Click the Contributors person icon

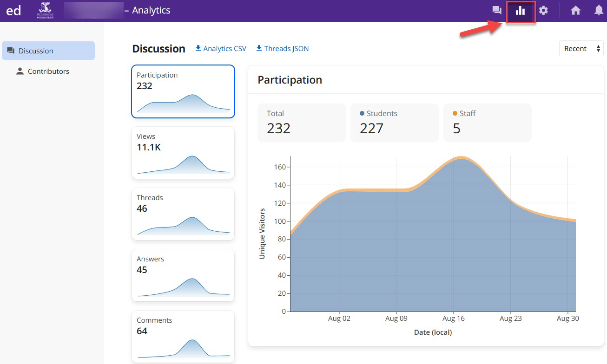click(x=20, y=71)
